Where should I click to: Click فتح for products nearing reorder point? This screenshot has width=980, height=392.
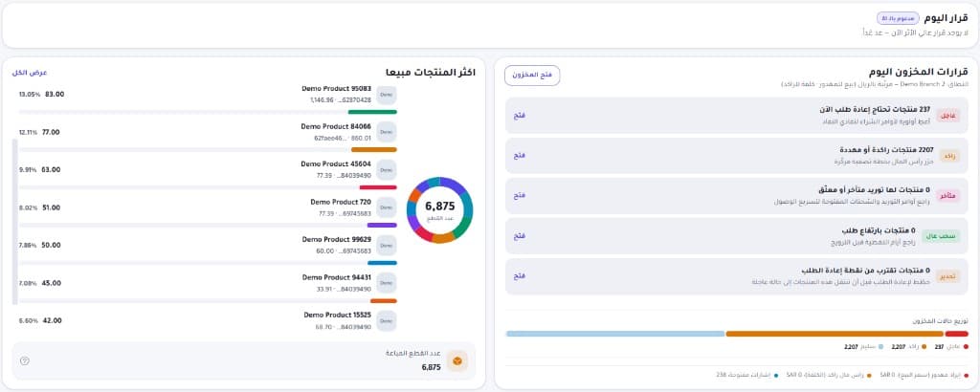[520, 275]
